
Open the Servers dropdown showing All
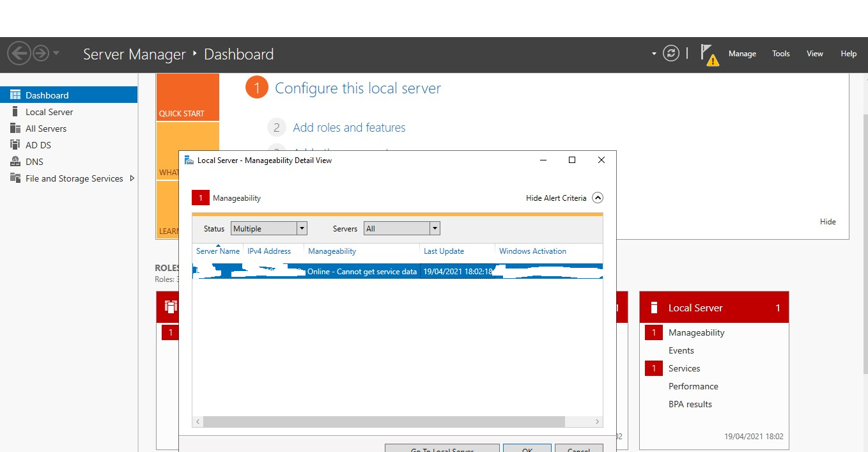402,228
